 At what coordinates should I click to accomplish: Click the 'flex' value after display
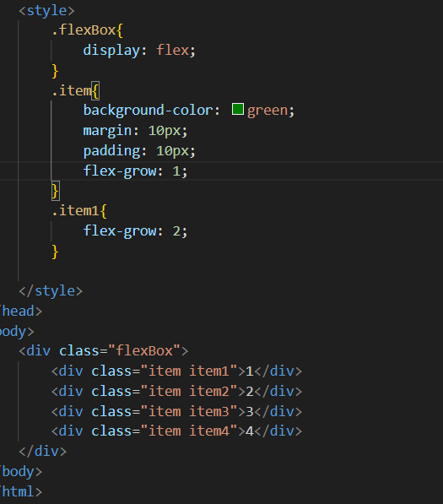(173, 50)
